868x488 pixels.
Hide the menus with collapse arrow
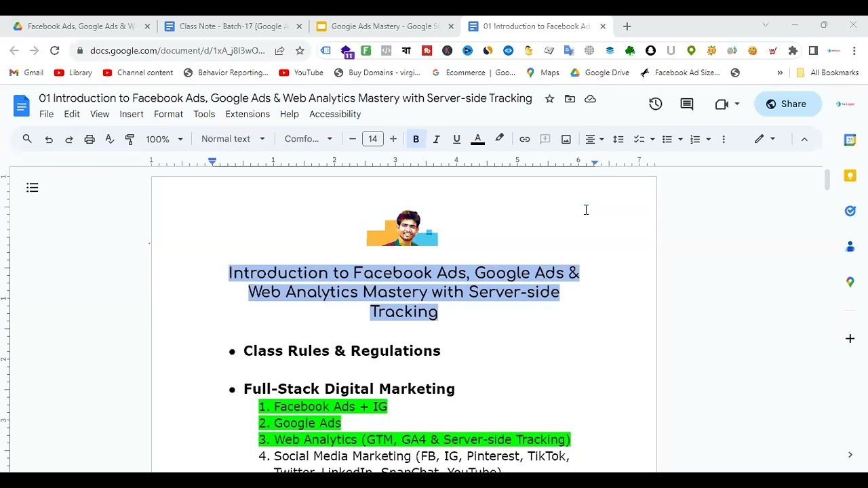pos(804,139)
